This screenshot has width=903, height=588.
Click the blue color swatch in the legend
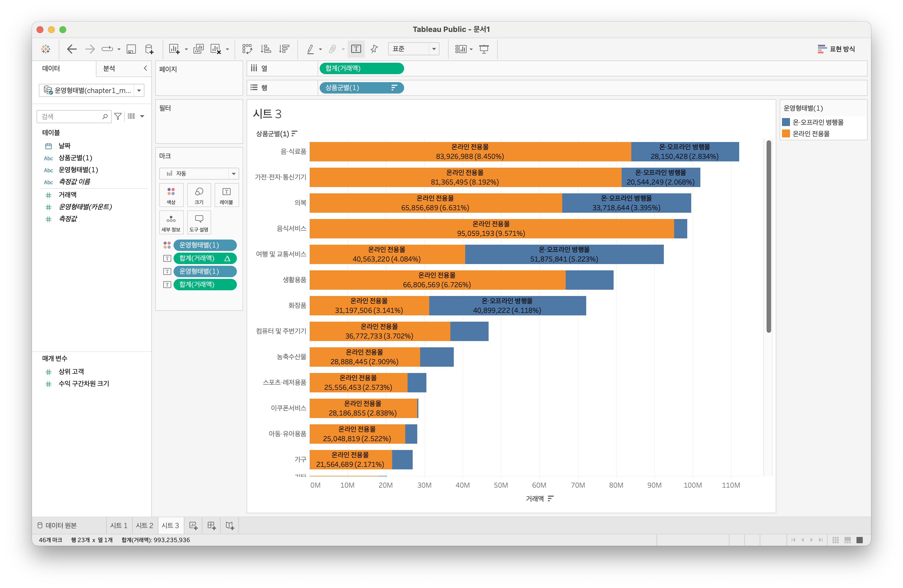(x=786, y=122)
